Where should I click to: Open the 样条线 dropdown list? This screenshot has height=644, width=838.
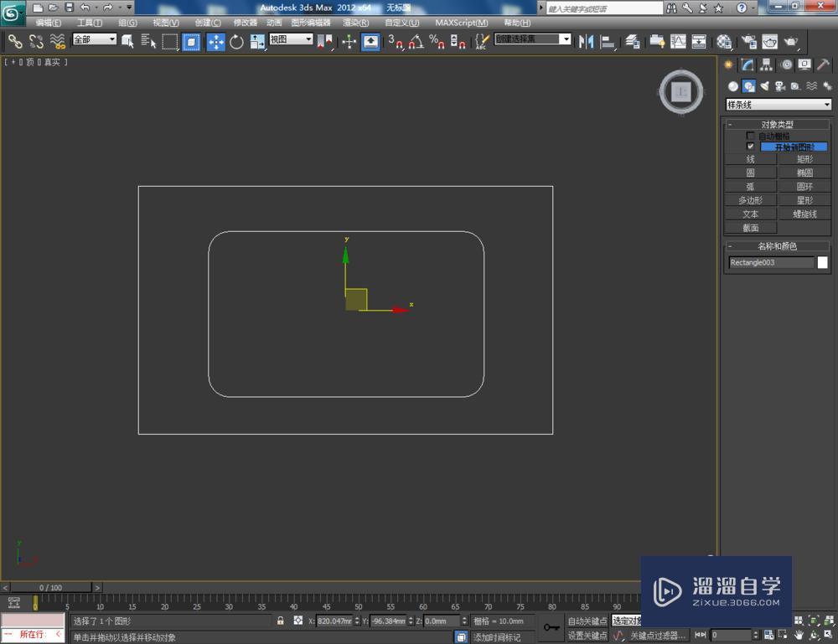(x=777, y=104)
